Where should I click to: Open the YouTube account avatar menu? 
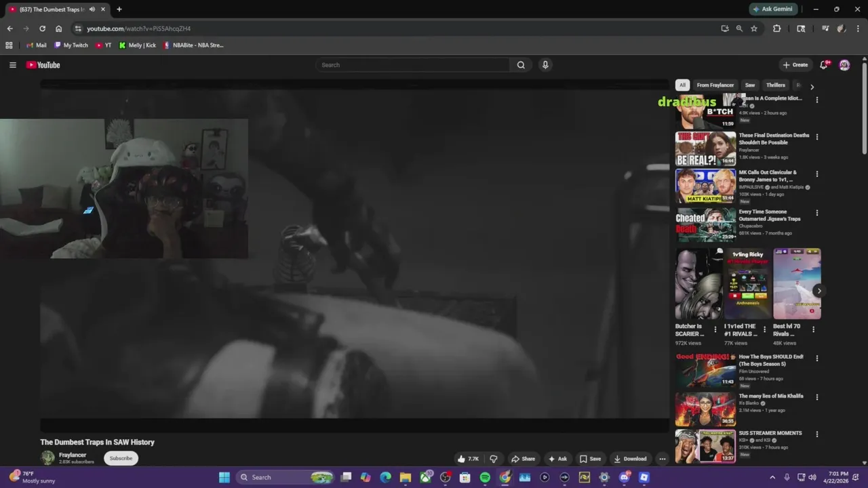pos(844,65)
